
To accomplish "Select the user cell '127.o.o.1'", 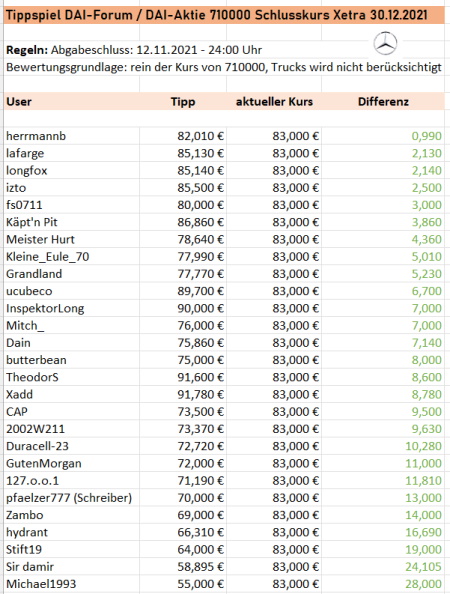I will 33,481.
